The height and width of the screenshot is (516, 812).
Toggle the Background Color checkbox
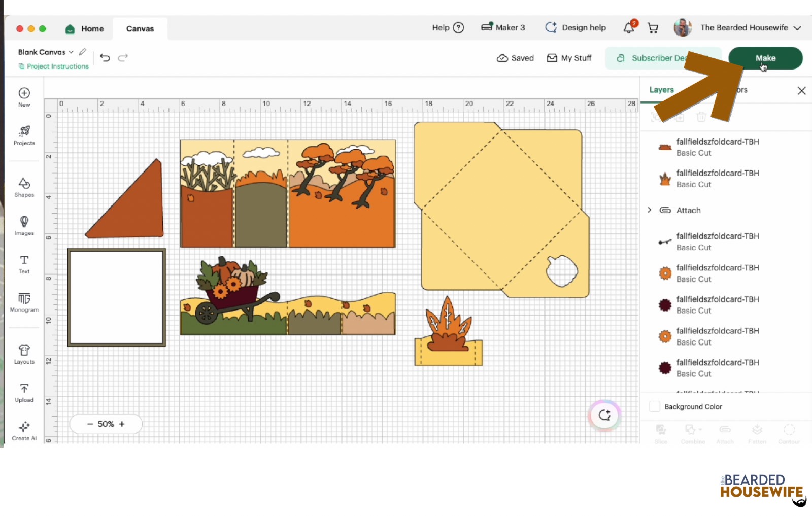[x=655, y=406]
